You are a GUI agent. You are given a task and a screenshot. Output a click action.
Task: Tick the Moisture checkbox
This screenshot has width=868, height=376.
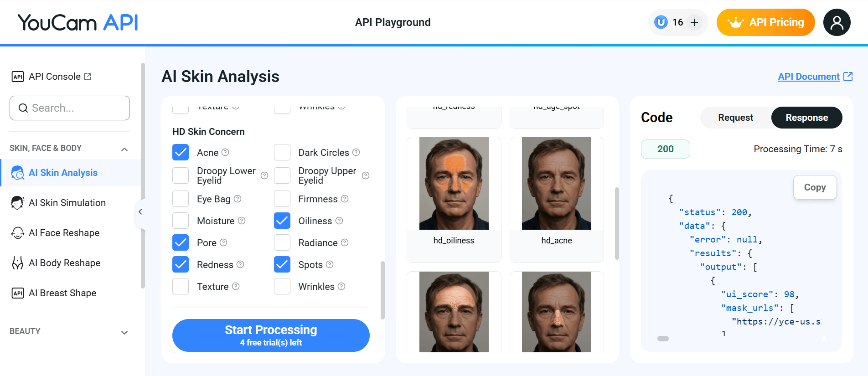181,221
